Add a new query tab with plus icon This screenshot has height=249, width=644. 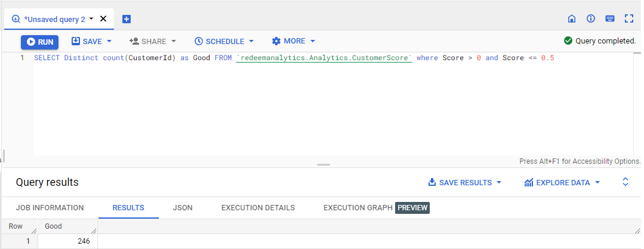[x=127, y=19]
